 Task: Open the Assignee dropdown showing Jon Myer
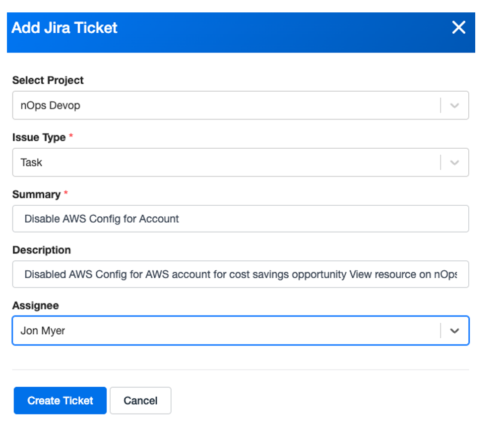(x=241, y=330)
